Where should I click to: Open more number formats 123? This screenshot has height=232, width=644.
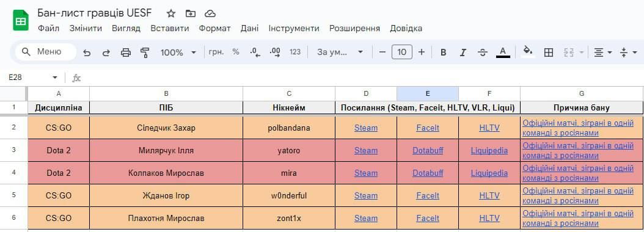click(295, 52)
